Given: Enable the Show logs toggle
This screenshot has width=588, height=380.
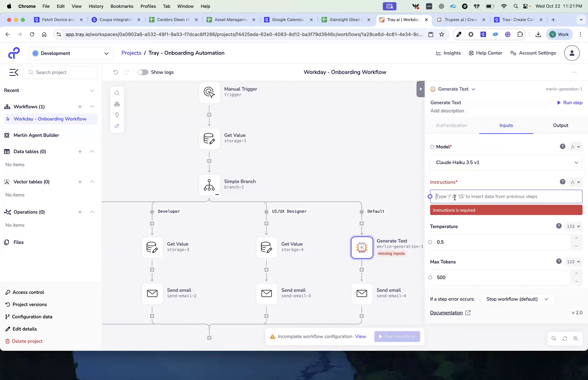Looking at the screenshot, I should [x=143, y=72].
